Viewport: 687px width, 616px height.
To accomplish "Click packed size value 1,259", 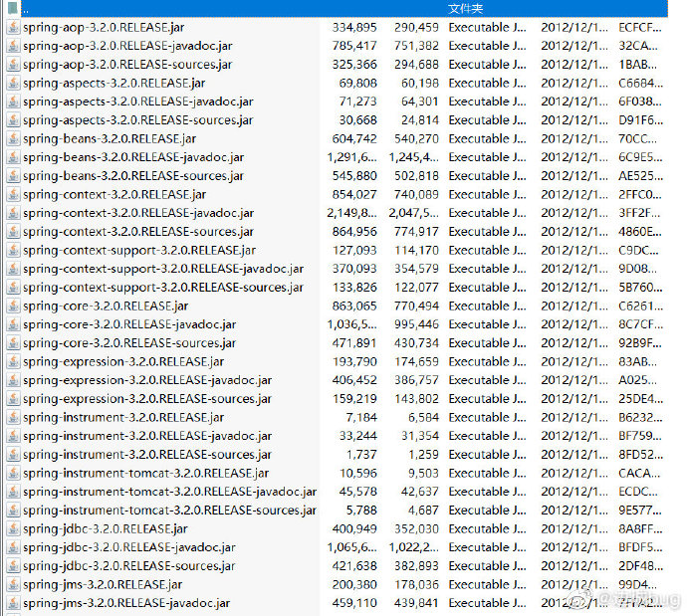I will click(423, 455).
